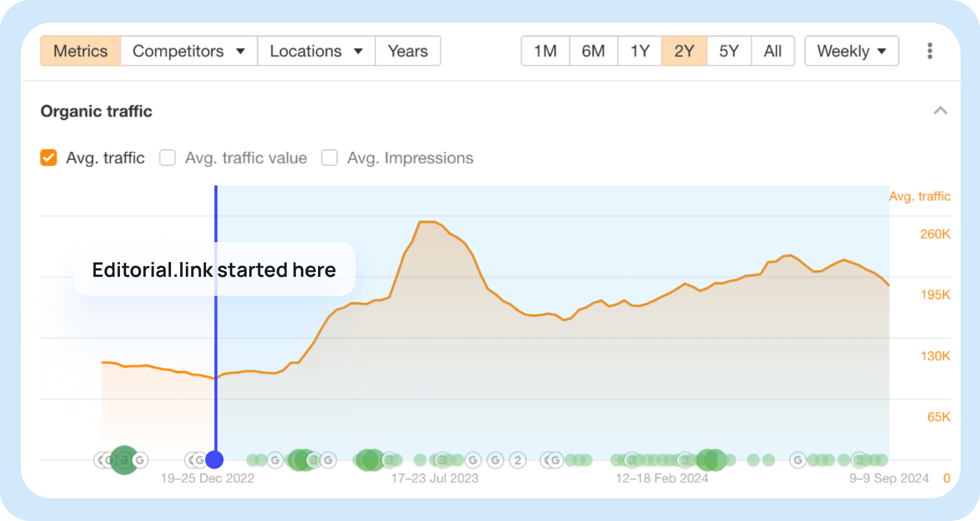Select the 6M time range
Viewport: 980px width, 521px height.
[x=593, y=51]
